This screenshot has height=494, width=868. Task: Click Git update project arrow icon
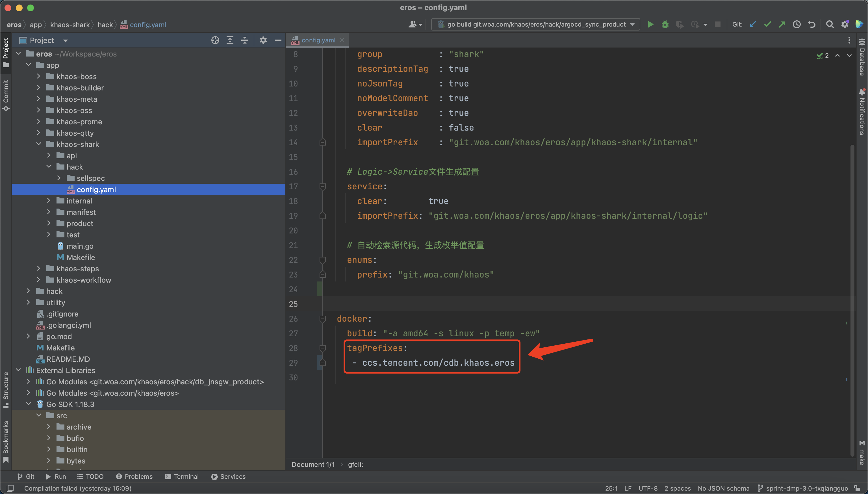click(x=753, y=24)
